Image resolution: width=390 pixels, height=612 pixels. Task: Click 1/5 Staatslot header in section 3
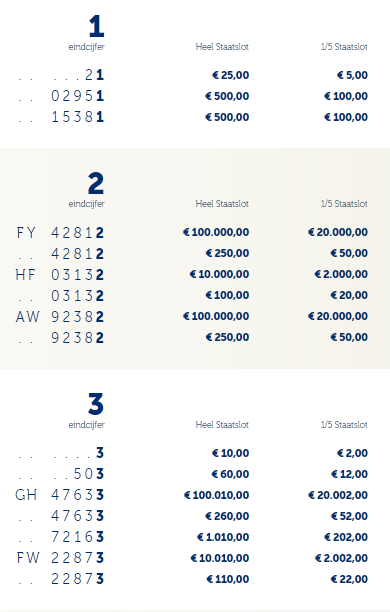pyautogui.click(x=344, y=425)
